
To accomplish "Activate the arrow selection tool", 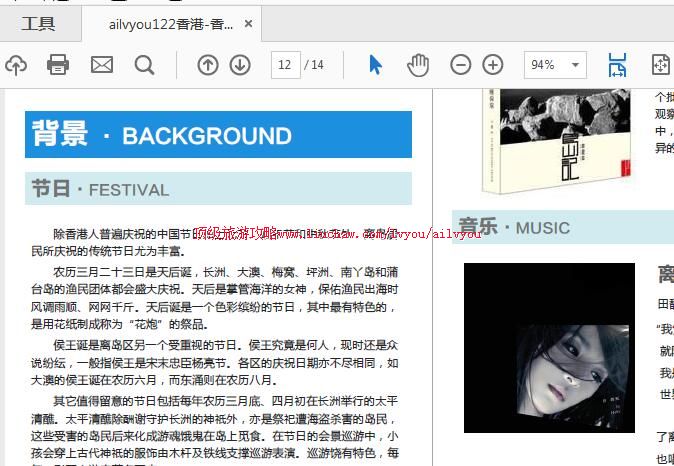I will click(x=375, y=65).
